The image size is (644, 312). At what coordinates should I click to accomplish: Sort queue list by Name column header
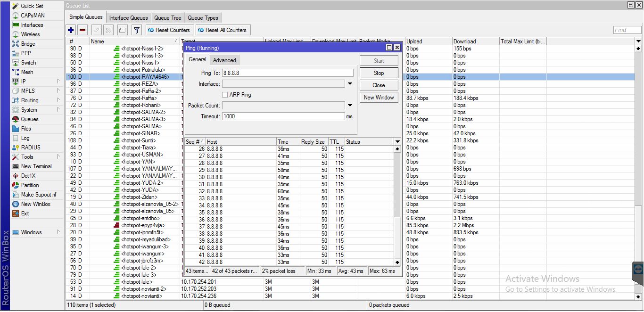(x=135, y=41)
